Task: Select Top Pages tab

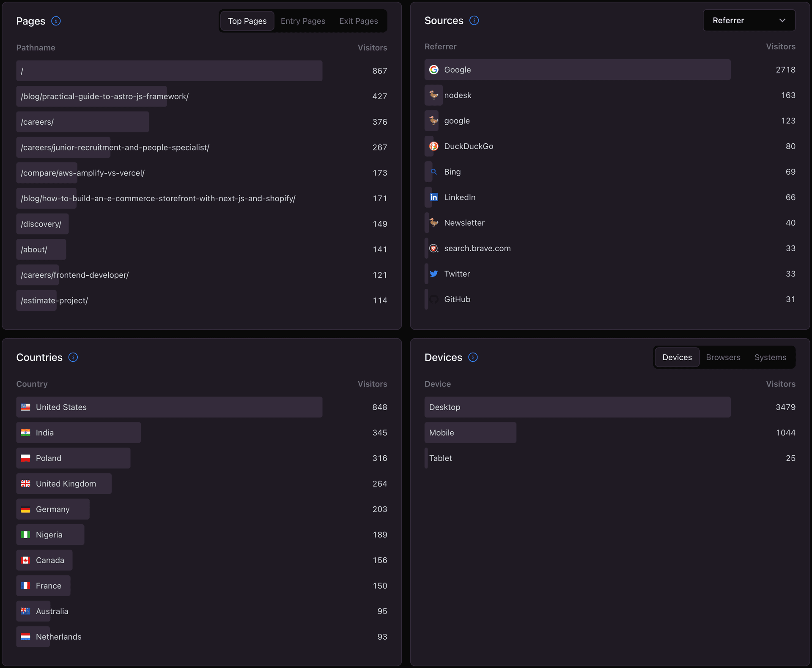Action: [x=247, y=20]
